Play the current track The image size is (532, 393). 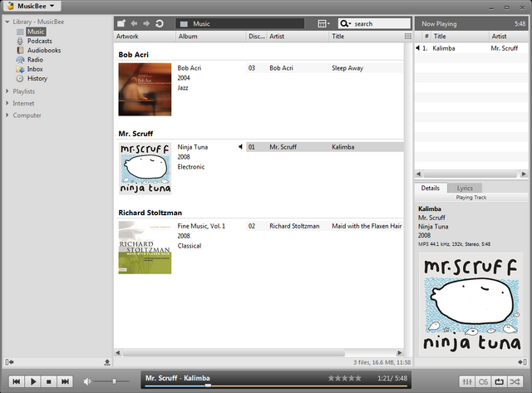coord(33,382)
